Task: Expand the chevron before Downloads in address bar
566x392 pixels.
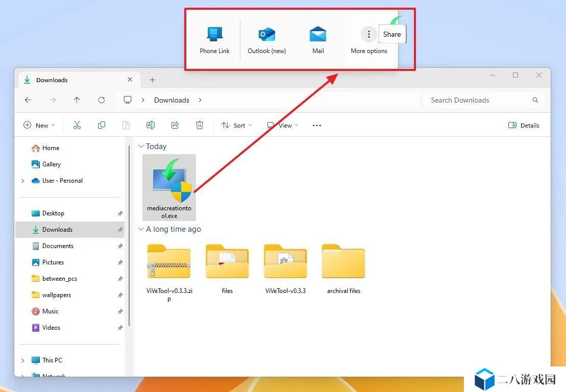Action: click(x=143, y=100)
